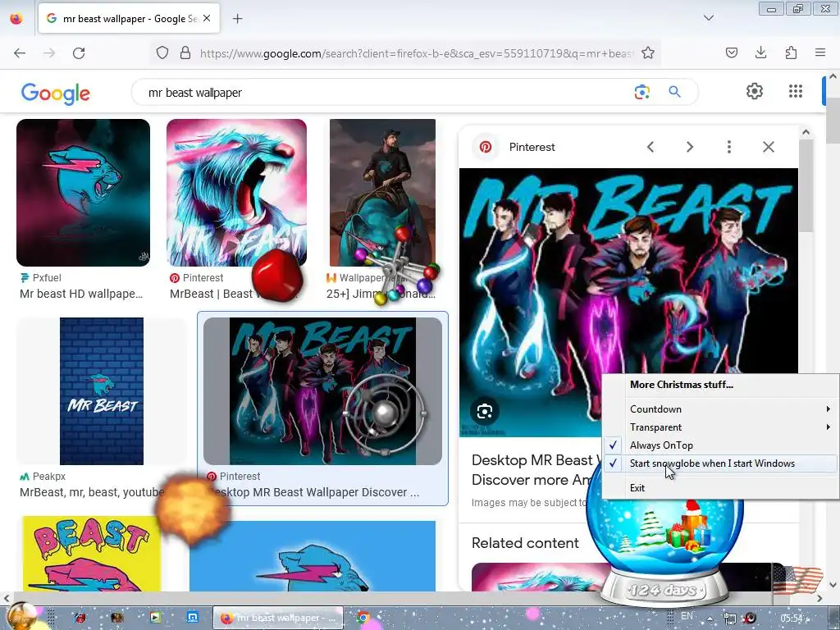
Task: Go back to the previous page
Action: (x=20, y=53)
